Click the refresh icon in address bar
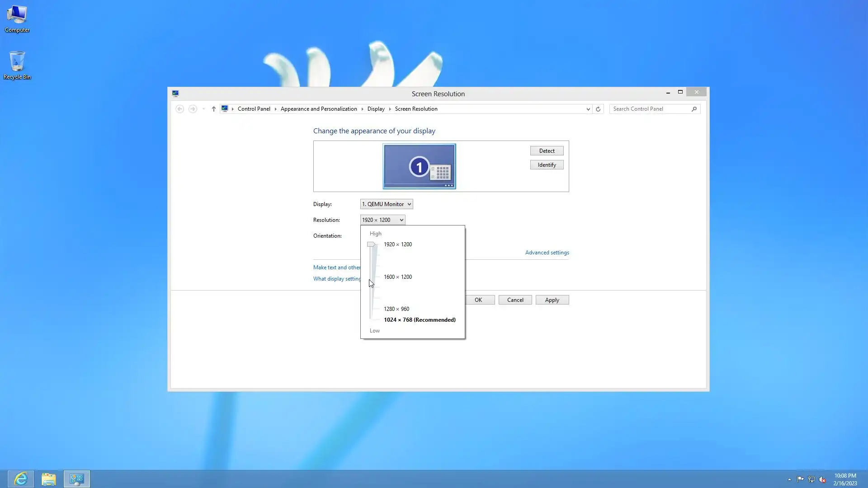Screen dimensions: 868x488 click(x=598, y=109)
